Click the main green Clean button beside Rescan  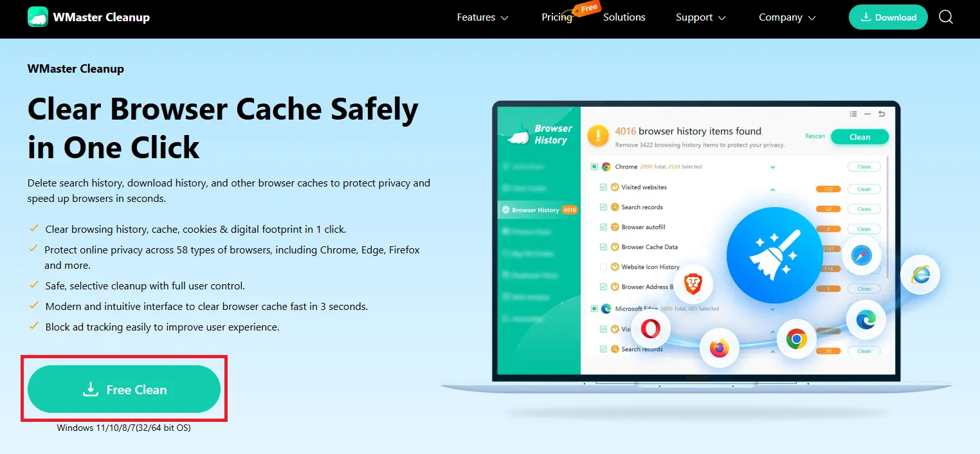[860, 136]
